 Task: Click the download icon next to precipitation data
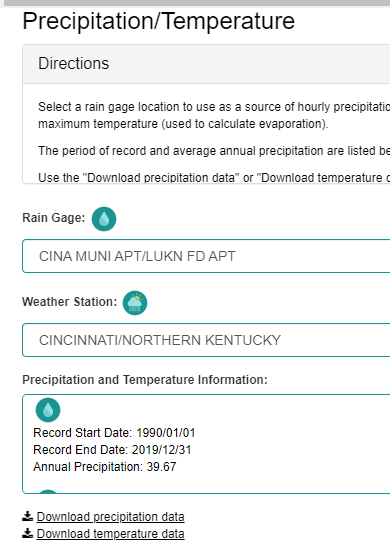(x=28, y=516)
